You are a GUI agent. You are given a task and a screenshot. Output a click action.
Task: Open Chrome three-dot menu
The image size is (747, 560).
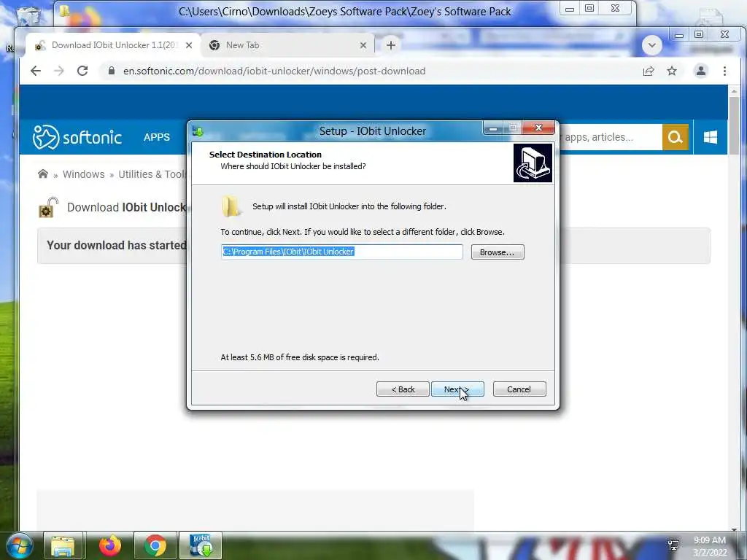click(724, 71)
